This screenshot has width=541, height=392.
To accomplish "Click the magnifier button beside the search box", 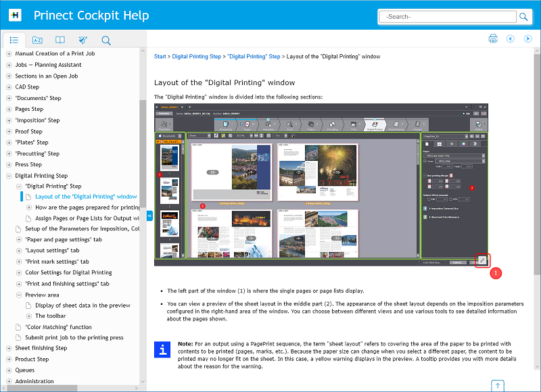I will [523, 16].
